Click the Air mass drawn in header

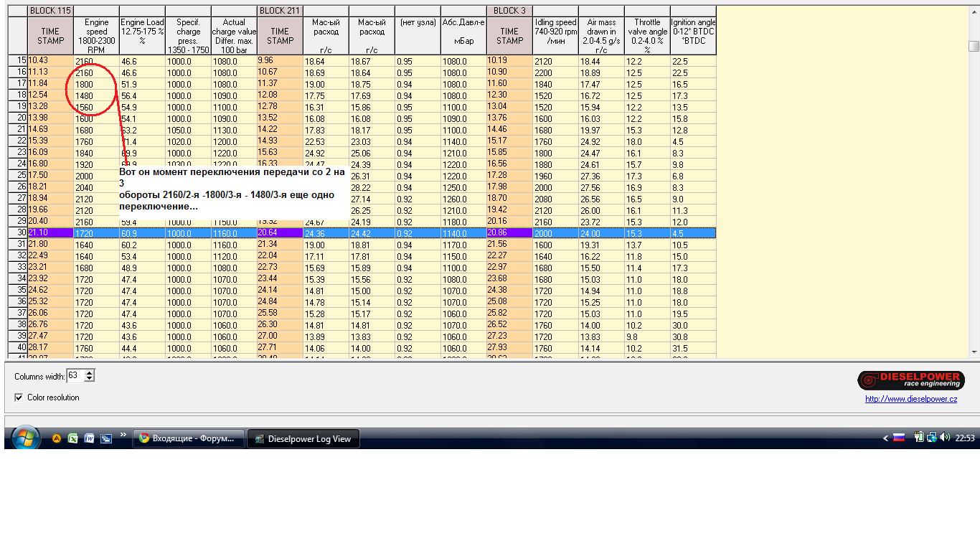point(601,36)
